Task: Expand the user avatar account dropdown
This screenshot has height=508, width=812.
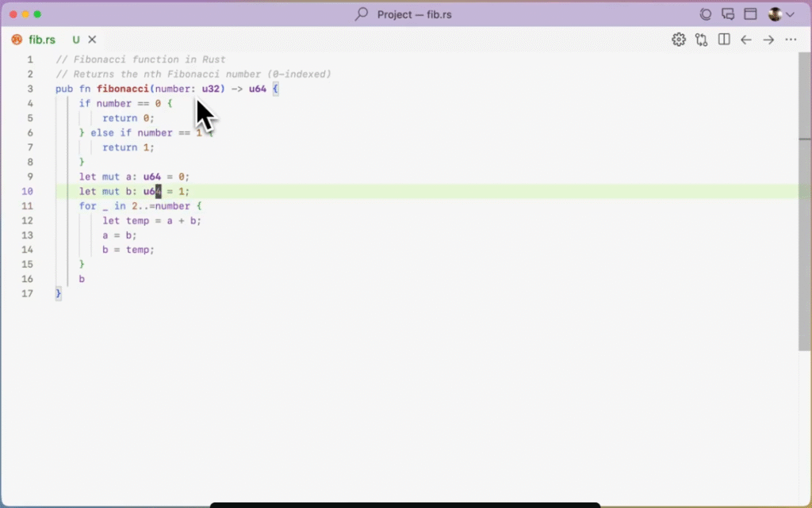Action: pyautogui.click(x=781, y=14)
